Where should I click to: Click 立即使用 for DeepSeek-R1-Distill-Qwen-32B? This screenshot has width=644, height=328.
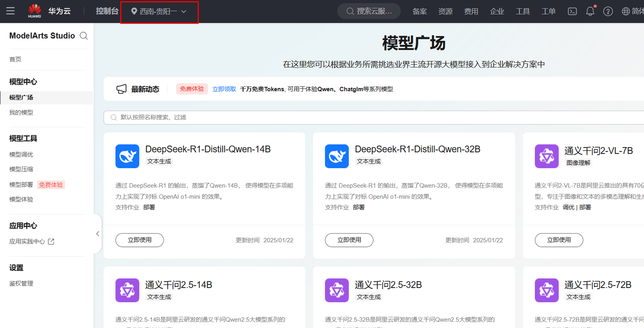349,240
